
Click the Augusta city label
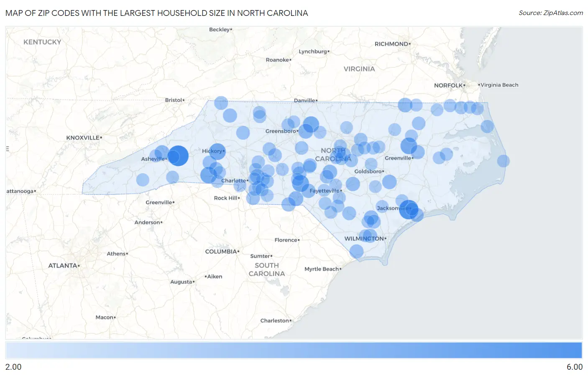[181, 282]
